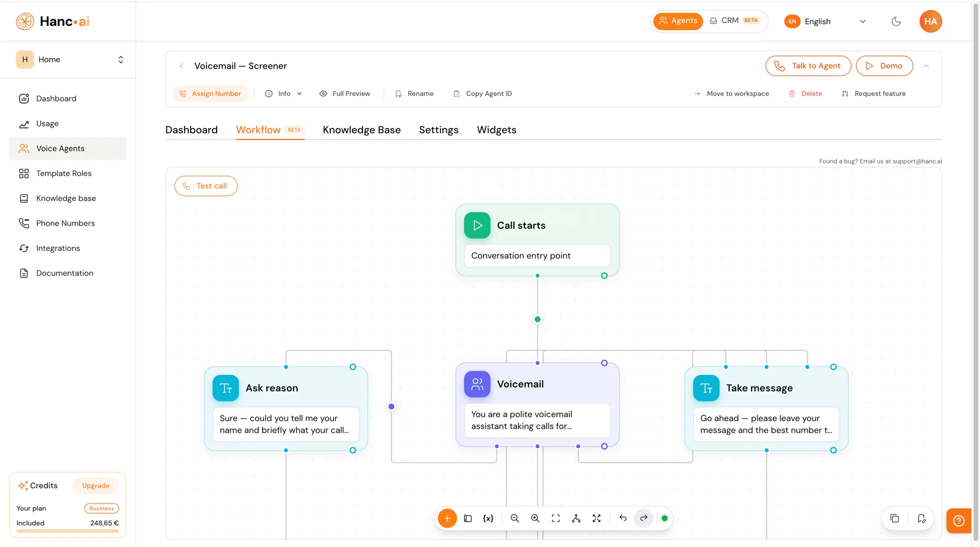Switch to CRM beta mode
Viewport: 980px width, 547px height.
pos(735,21)
